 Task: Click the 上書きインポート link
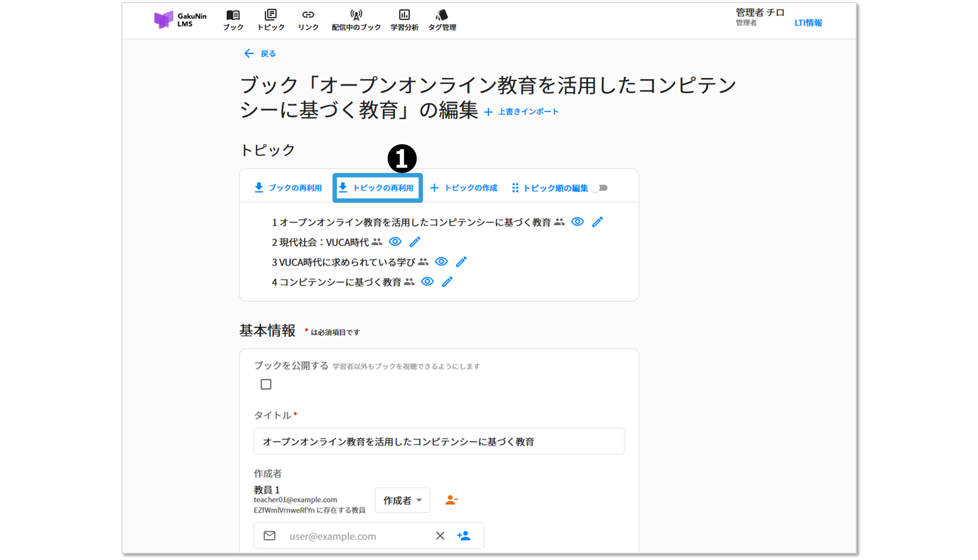(522, 112)
